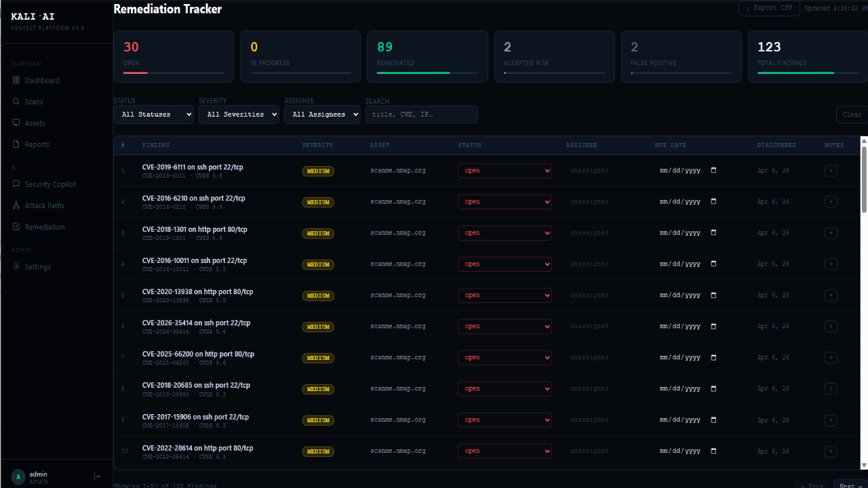Click the Attack Paths network icon
This screenshot has height=488, width=868.
(16, 205)
